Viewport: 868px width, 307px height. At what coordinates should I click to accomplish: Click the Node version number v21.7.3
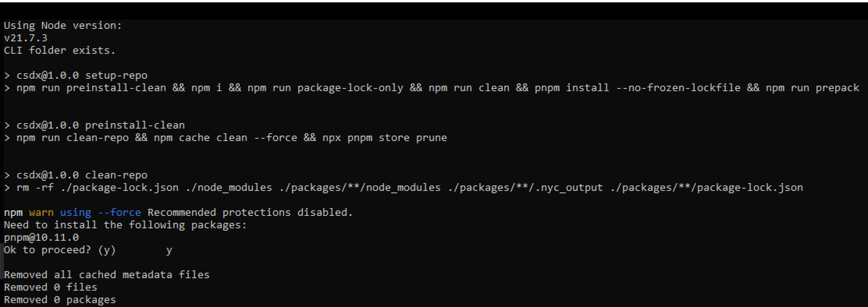pyautogui.click(x=26, y=38)
